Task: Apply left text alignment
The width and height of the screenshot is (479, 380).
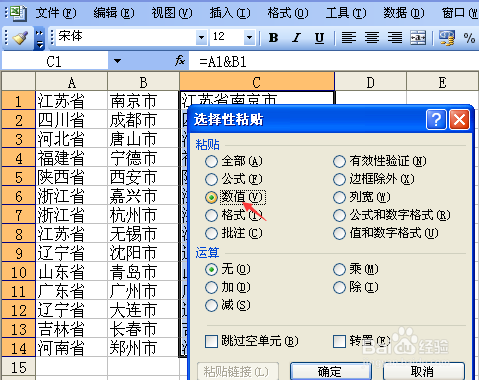Action: click(349, 38)
